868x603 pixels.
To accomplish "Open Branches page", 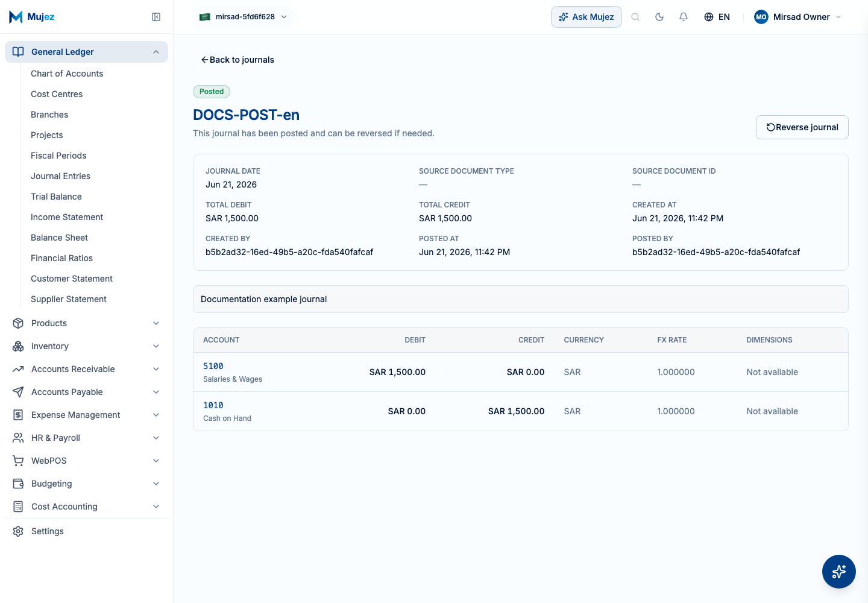I will (x=49, y=115).
